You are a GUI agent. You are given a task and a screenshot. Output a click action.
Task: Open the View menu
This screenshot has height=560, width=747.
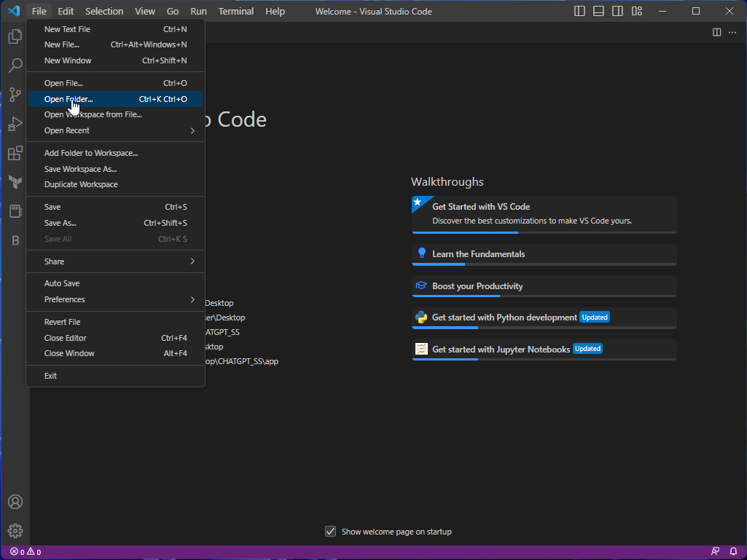(x=145, y=11)
